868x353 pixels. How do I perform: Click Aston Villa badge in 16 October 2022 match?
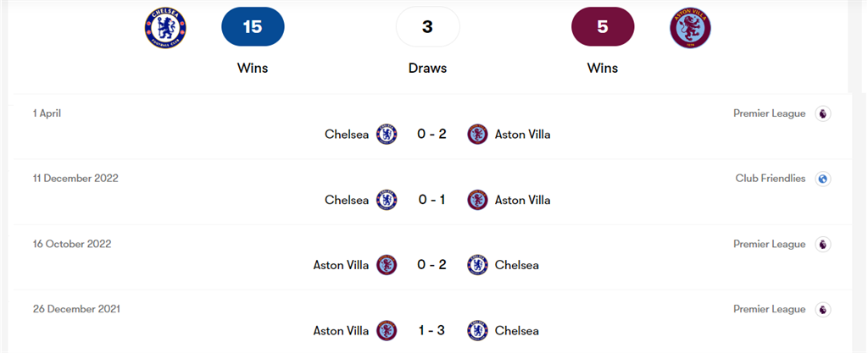387,265
